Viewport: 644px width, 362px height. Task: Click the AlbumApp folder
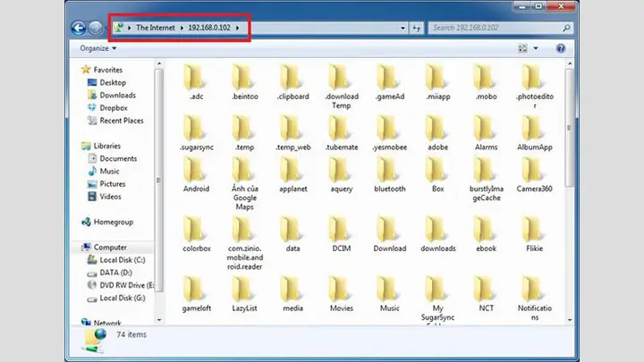534,133
